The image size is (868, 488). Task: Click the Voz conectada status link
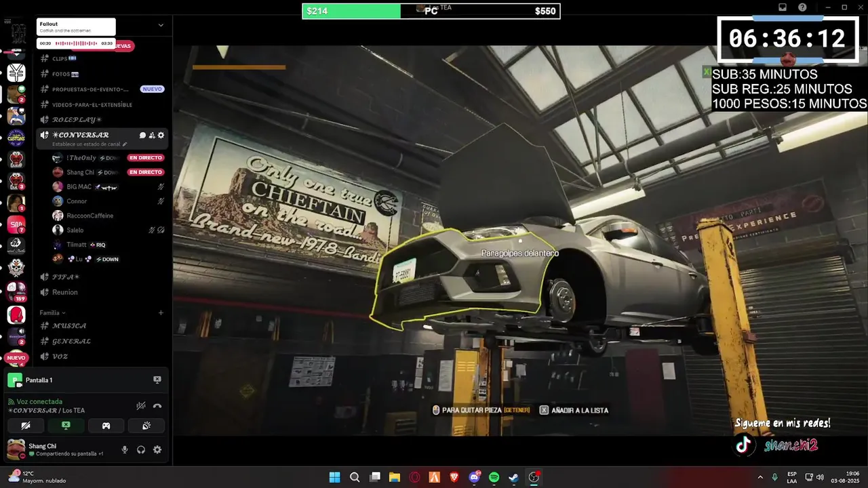[x=39, y=401]
